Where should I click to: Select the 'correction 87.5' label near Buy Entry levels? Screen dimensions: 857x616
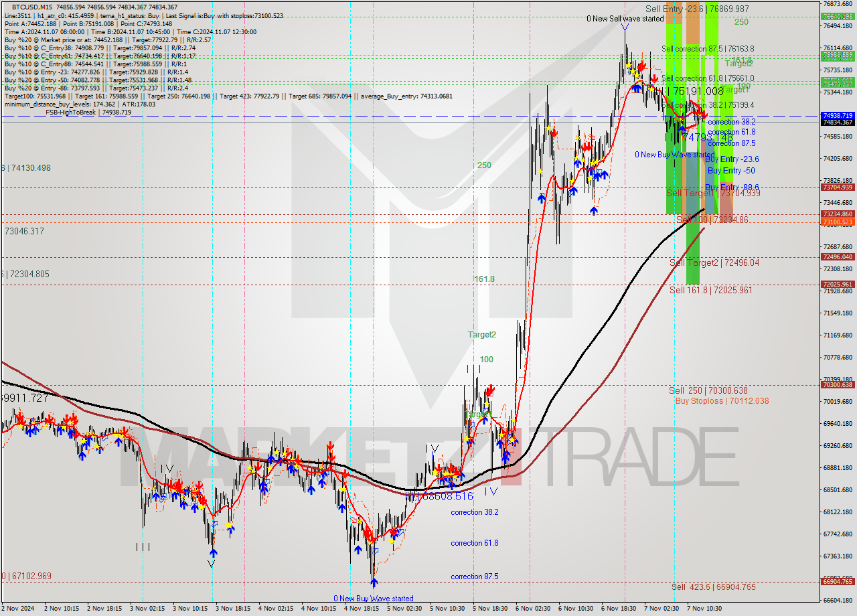[732, 143]
